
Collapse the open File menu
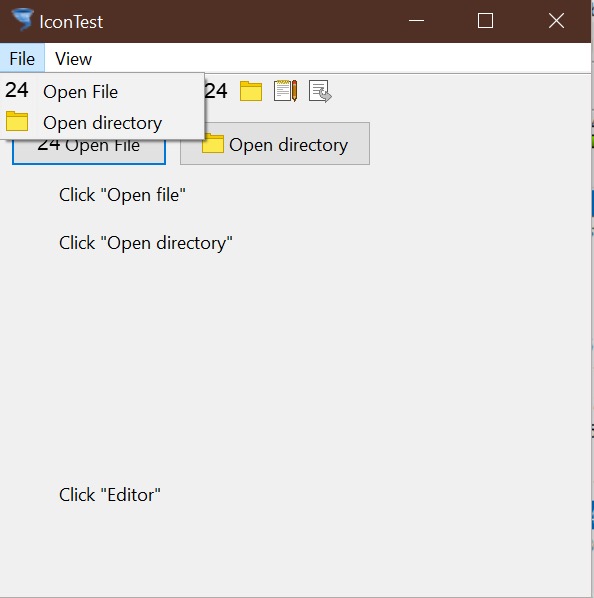point(22,59)
